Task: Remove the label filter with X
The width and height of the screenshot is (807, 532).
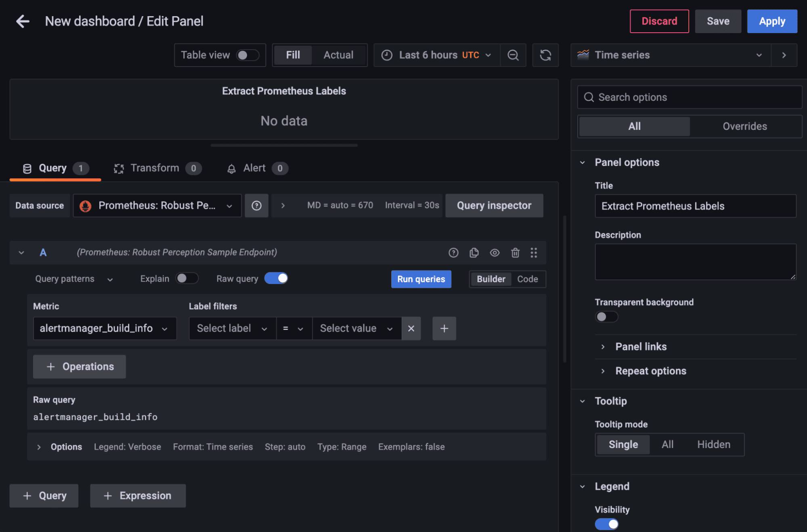Action: [x=411, y=328]
